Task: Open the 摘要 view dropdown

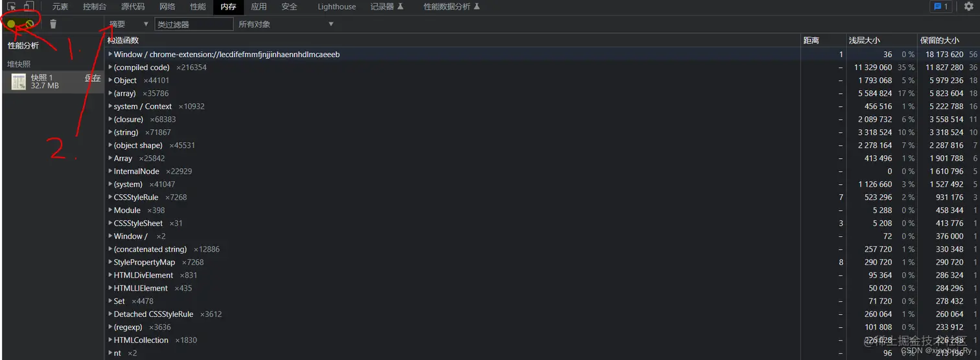Action: (128, 24)
